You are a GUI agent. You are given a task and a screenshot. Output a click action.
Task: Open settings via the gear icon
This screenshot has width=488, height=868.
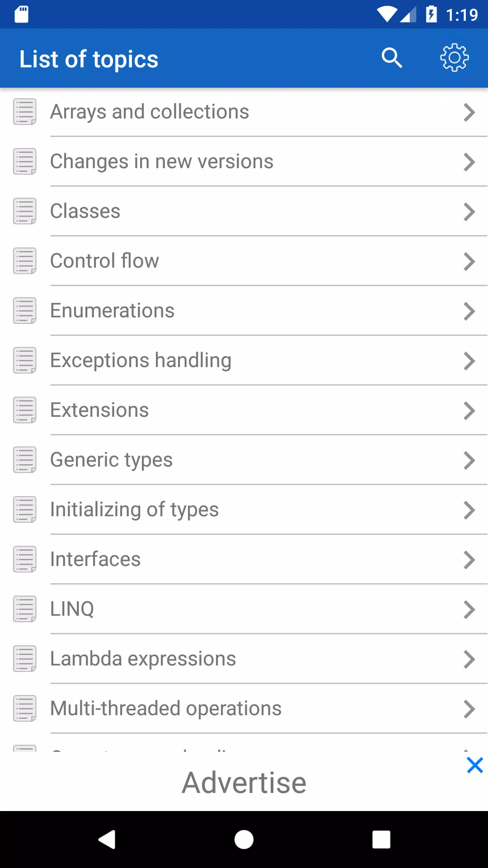point(455,57)
